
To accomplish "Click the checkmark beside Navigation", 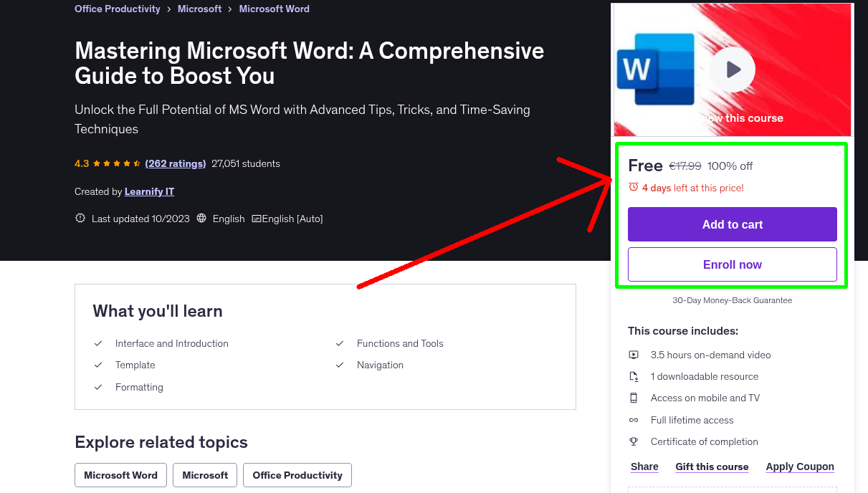I will click(339, 365).
